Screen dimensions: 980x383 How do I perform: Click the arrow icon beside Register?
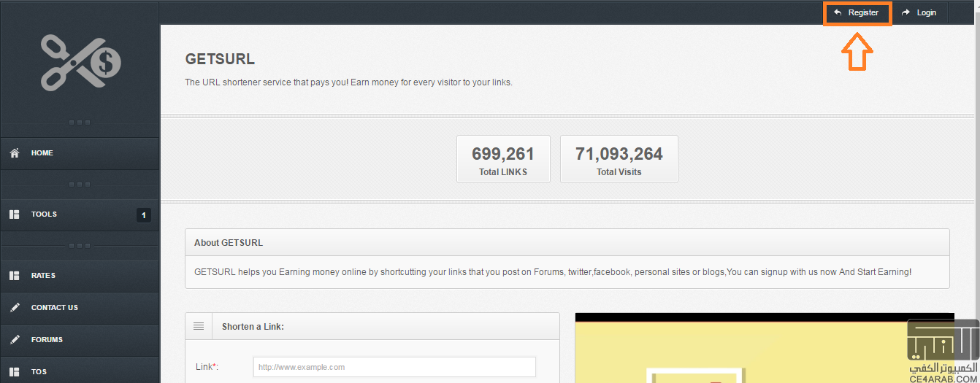click(x=838, y=12)
